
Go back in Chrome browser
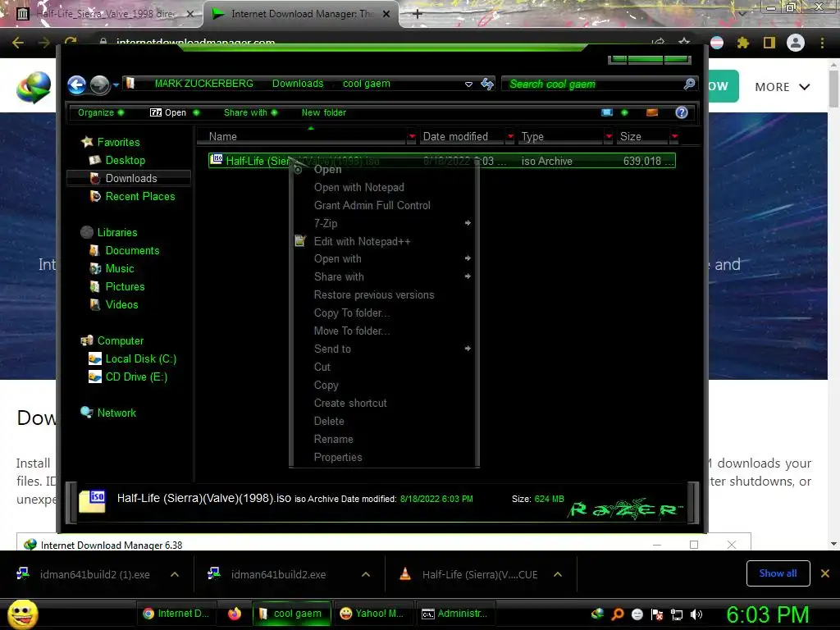click(18, 43)
